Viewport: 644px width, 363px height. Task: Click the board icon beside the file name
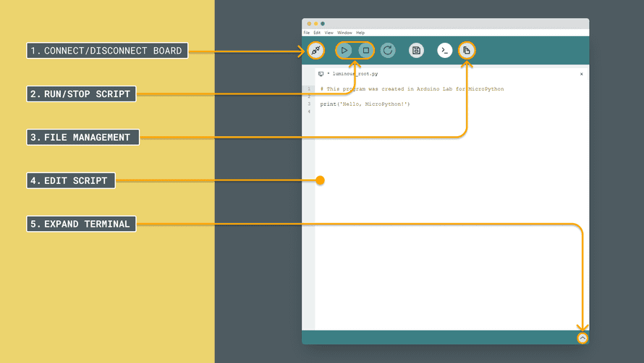[321, 74]
